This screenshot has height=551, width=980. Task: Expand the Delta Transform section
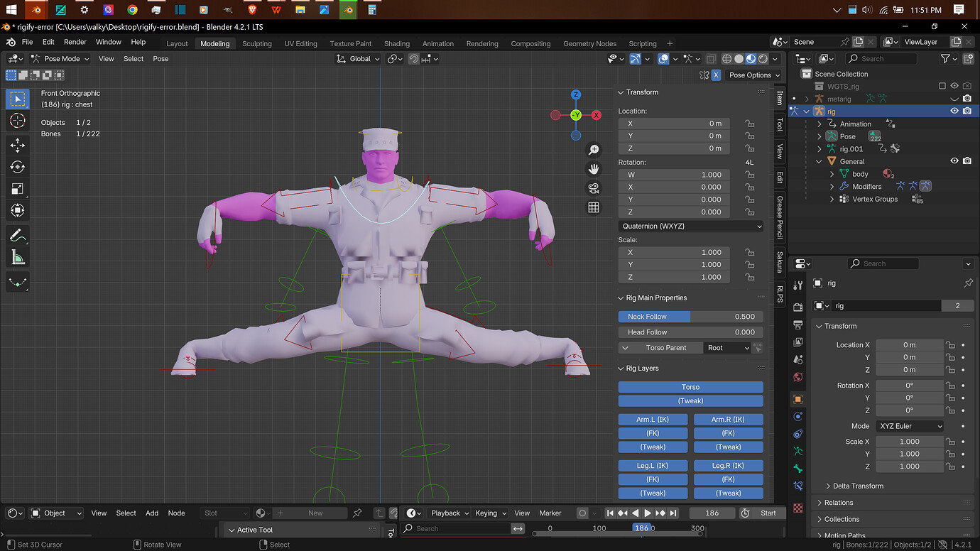pyautogui.click(x=858, y=486)
